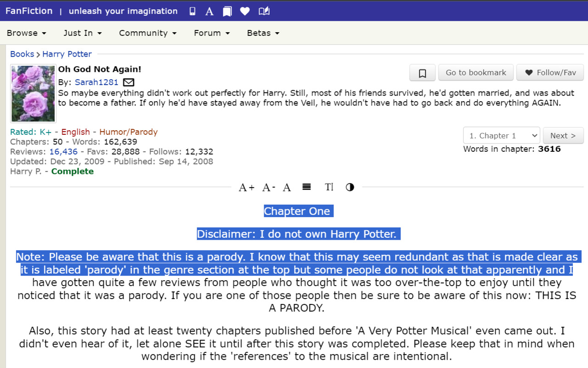Open the Forum menu
588x368 pixels.
[212, 33]
